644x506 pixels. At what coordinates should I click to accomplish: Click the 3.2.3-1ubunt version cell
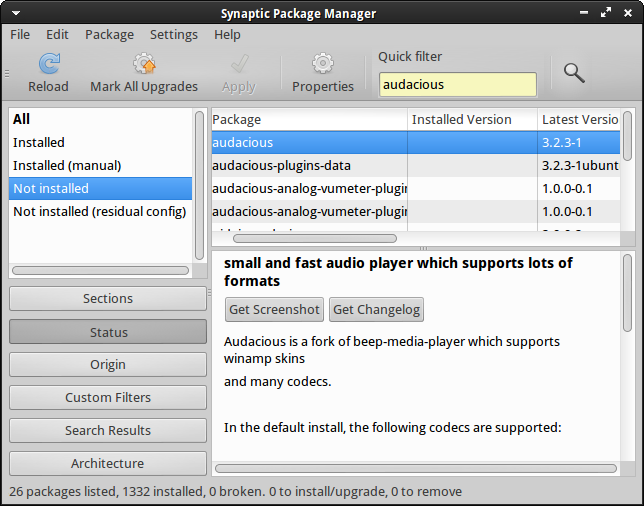580,166
